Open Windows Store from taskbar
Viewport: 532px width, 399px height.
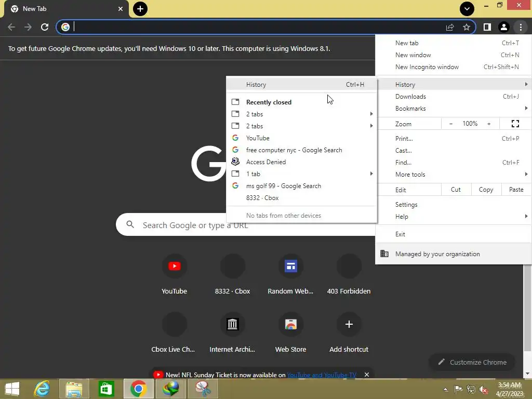pyautogui.click(x=106, y=389)
